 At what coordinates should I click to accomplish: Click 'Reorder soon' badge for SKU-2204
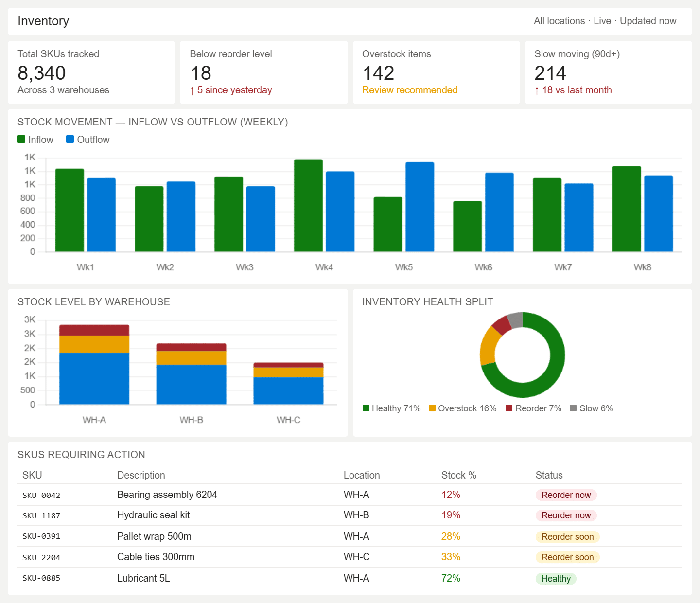[568, 557]
